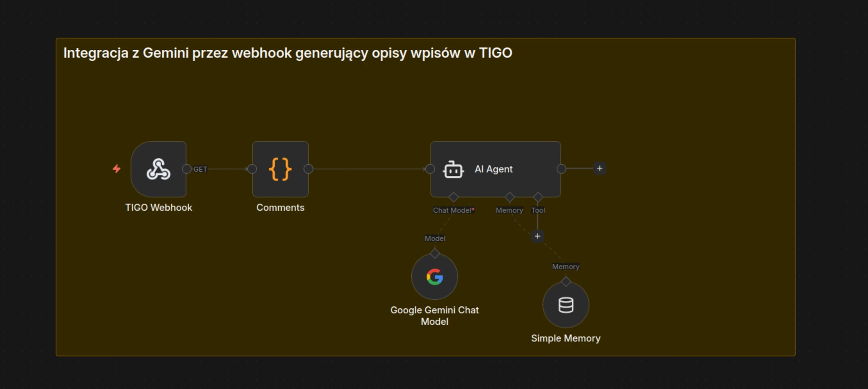Add a tool via Tool plus button
Viewport: 868px width, 389px height.
click(537, 236)
